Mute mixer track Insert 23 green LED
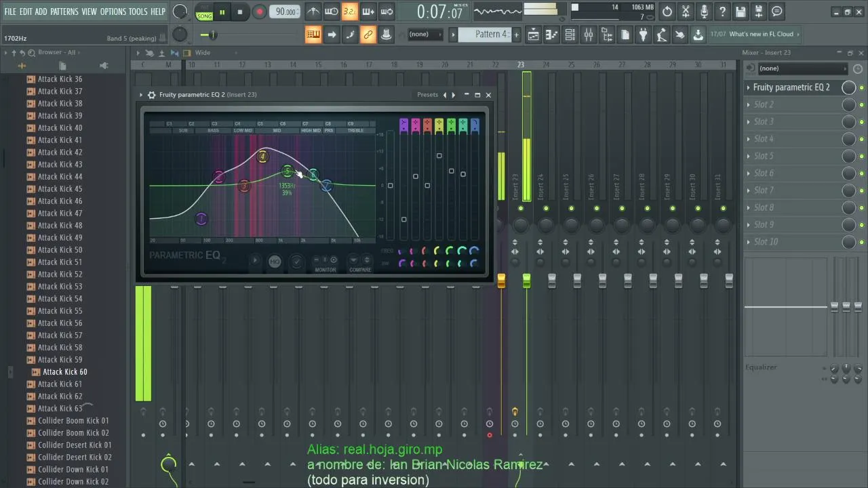The height and width of the screenshot is (488, 868). [x=521, y=208]
